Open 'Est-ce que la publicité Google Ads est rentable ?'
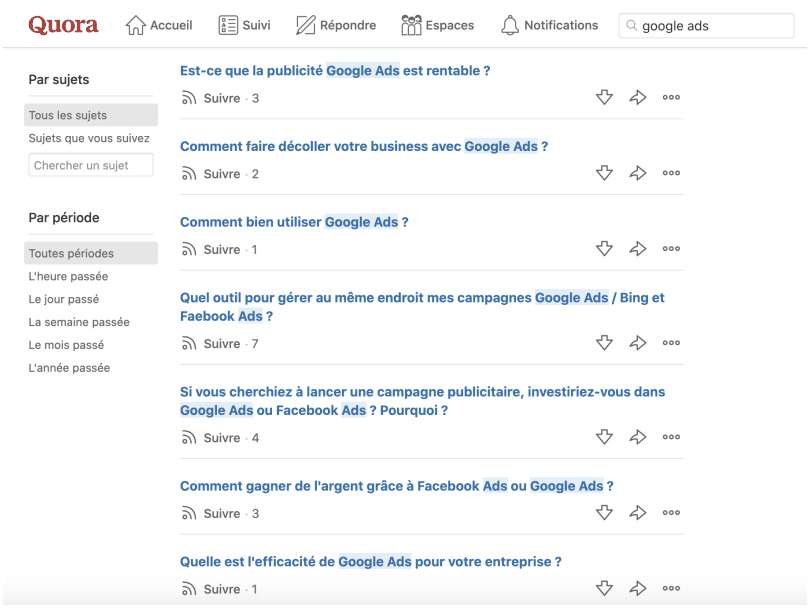The width and height of the screenshot is (812, 609). click(335, 70)
